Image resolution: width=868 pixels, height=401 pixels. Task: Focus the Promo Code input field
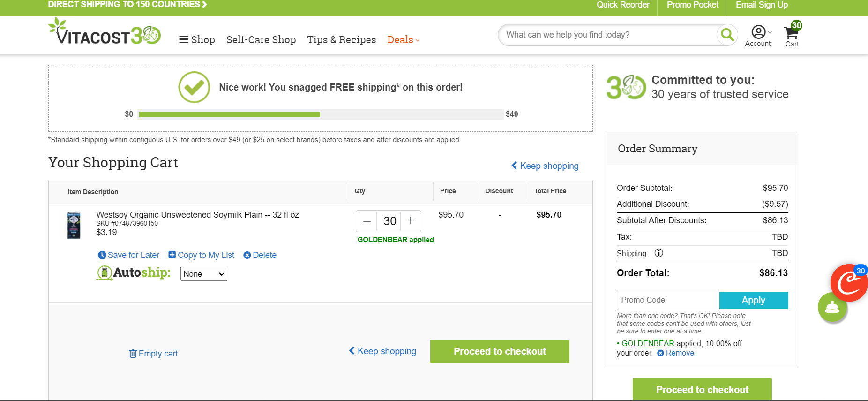668,300
